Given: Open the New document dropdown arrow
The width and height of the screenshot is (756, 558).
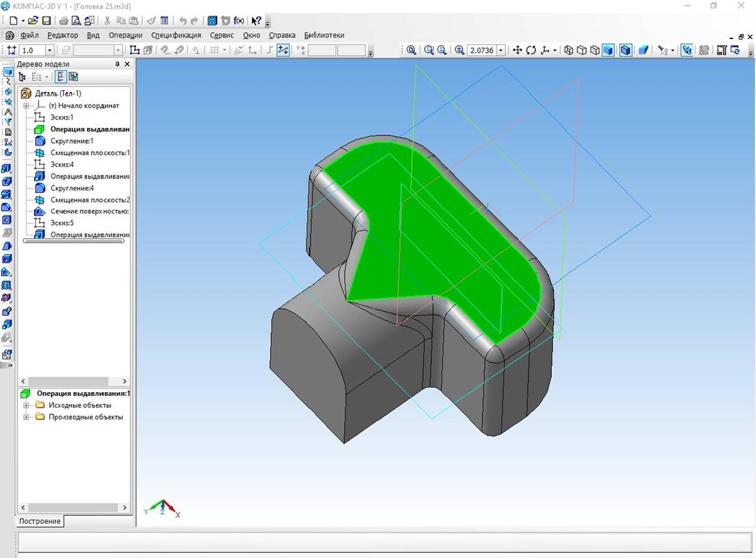Looking at the screenshot, I should (x=23, y=21).
